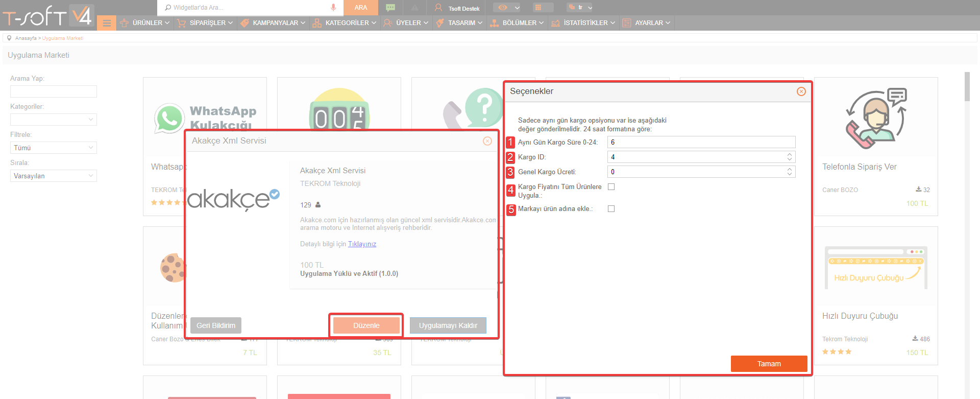Screen dimensions: 980x399
Task: Click the page vertical scrollbar
Action: coord(967,87)
